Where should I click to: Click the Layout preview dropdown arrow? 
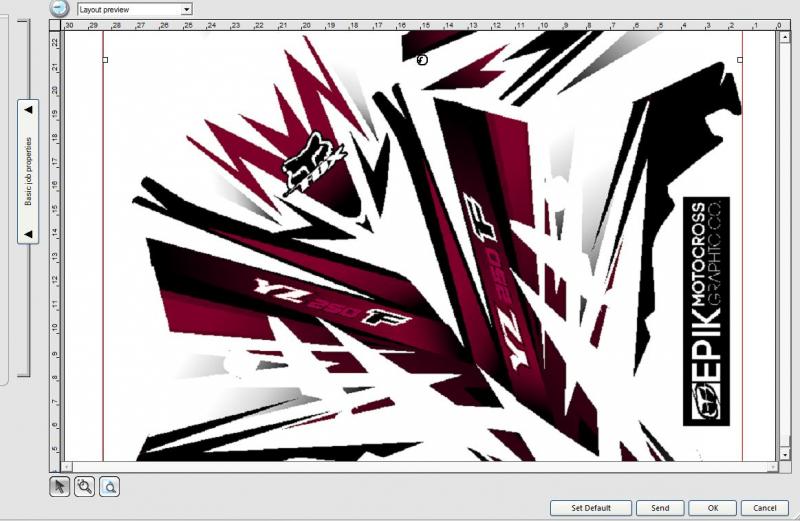[x=187, y=9]
